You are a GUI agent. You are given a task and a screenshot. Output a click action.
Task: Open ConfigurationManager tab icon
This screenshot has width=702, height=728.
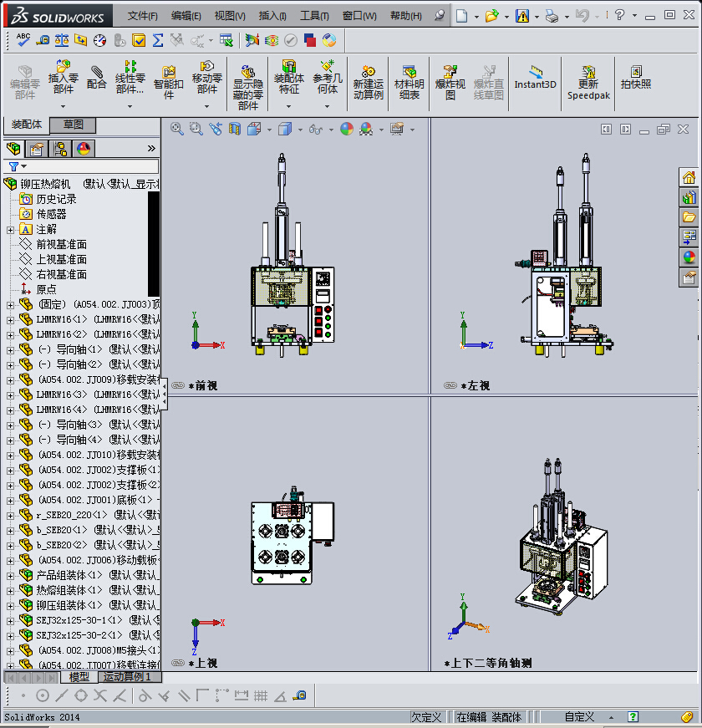click(60, 149)
